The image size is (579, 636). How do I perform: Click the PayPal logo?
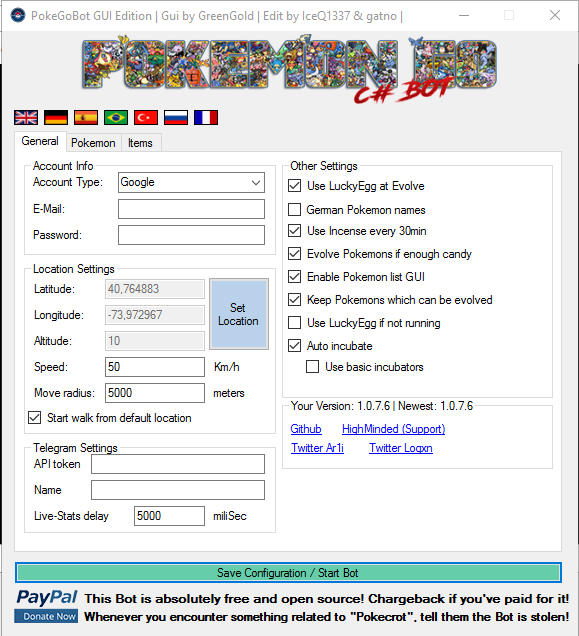[47, 597]
